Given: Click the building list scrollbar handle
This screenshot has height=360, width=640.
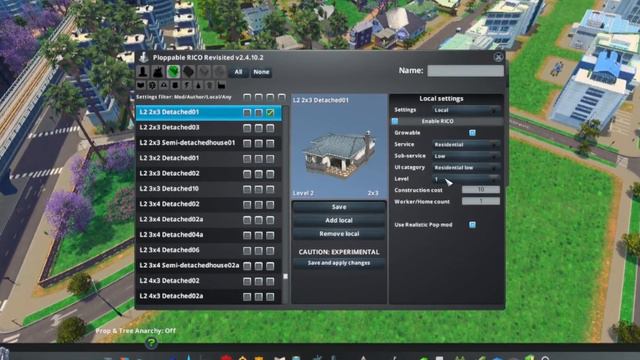Looking at the screenshot, I should [285, 276].
